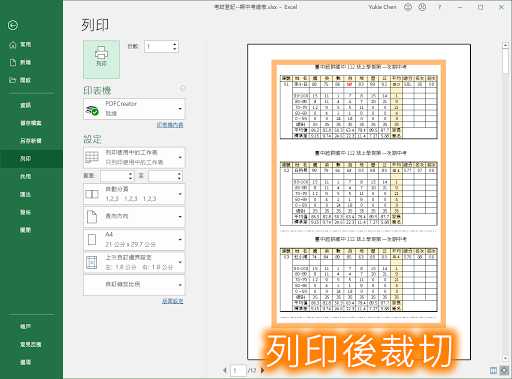This screenshot has height=379, width=512.
Task: Go back using the circled arrow icon
Action: 13,25
